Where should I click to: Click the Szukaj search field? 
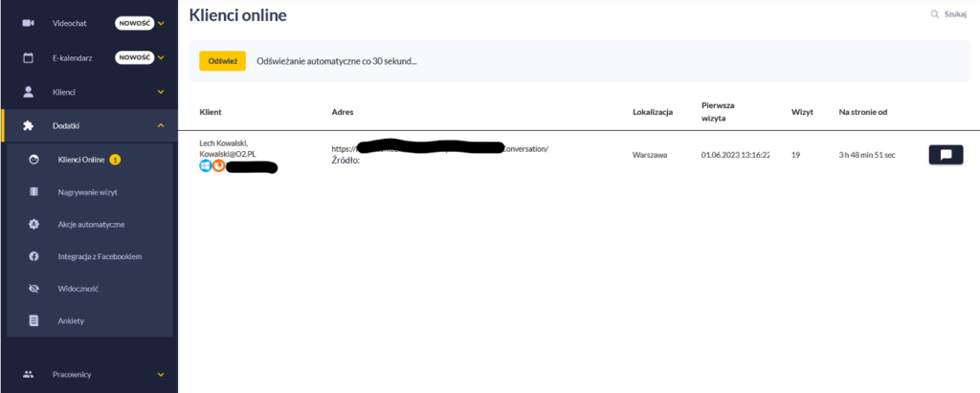click(948, 13)
